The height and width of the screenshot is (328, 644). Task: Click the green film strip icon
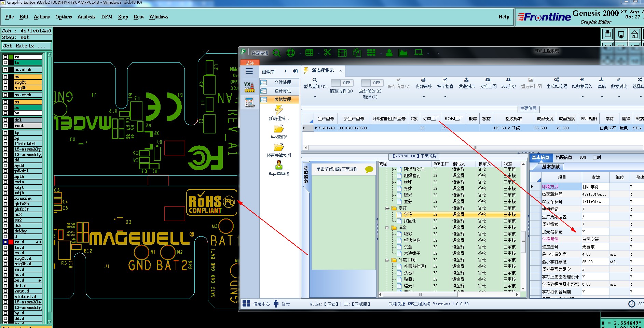[342, 53]
